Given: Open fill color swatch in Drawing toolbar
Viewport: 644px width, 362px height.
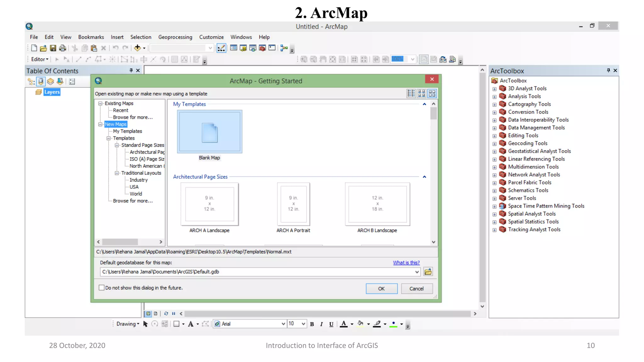Looking at the screenshot, I should coord(360,324).
